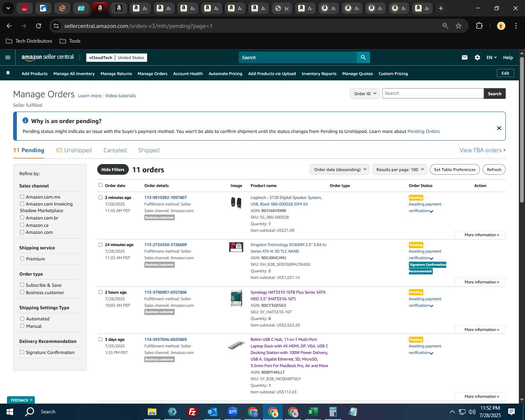This screenshot has height=420, width=525.
Task: Click the Windows Start button
Action: (10, 412)
